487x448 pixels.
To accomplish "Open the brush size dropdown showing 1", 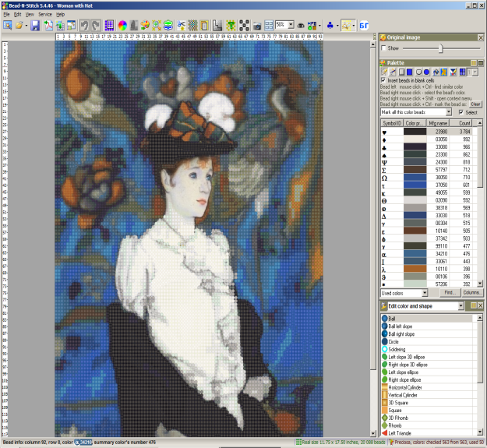I will point(475,72).
